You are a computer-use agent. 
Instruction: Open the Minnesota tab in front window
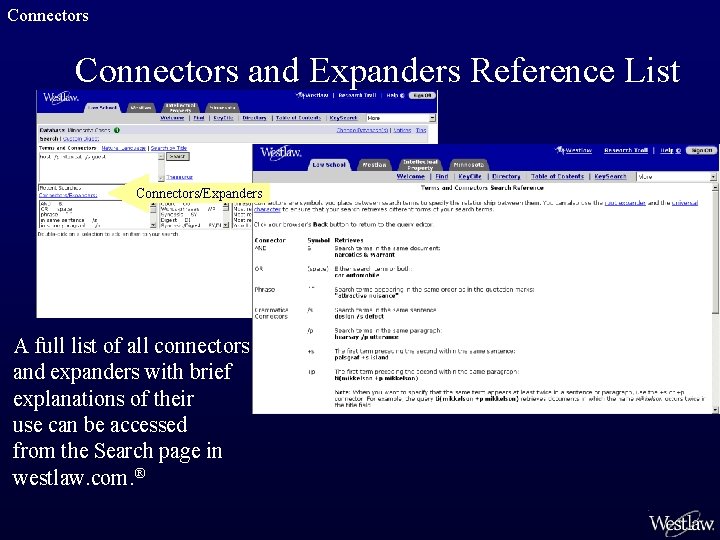coord(468,164)
